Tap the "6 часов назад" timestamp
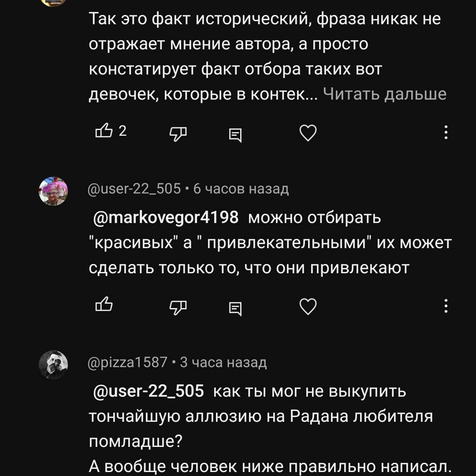 [241, 189]
